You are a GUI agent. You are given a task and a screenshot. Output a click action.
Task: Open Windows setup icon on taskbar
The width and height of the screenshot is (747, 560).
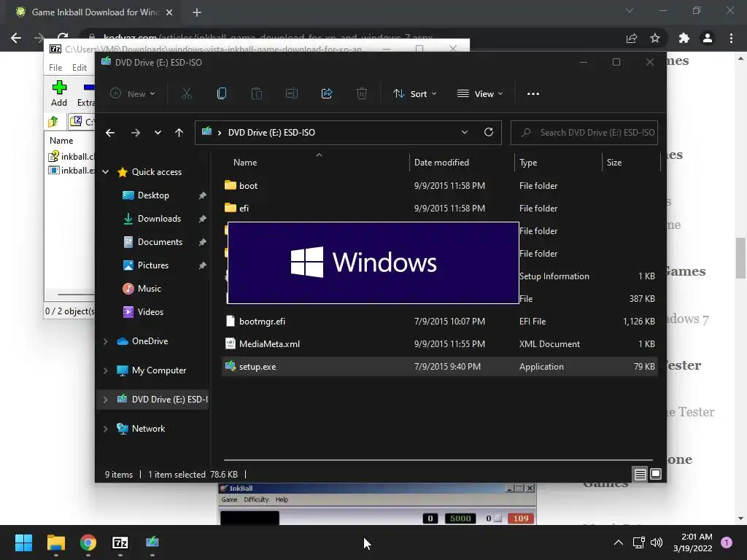[x=152, y=542]
